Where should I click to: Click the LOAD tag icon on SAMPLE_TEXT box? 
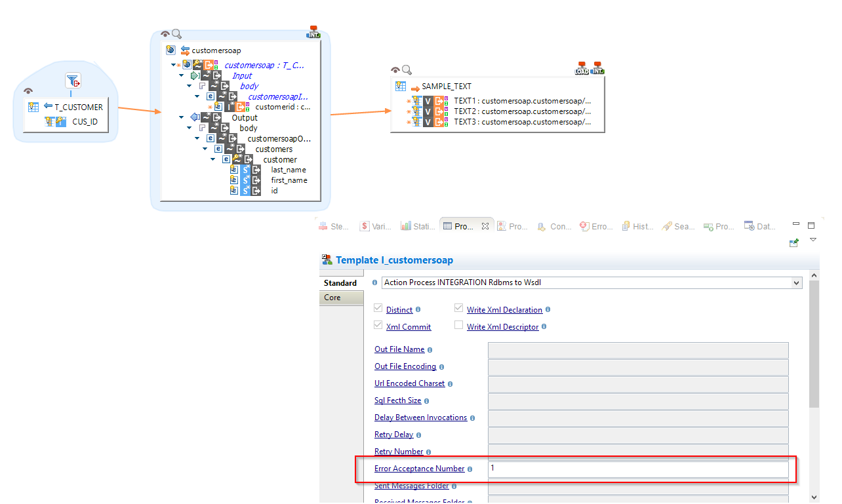pos(582,68)
